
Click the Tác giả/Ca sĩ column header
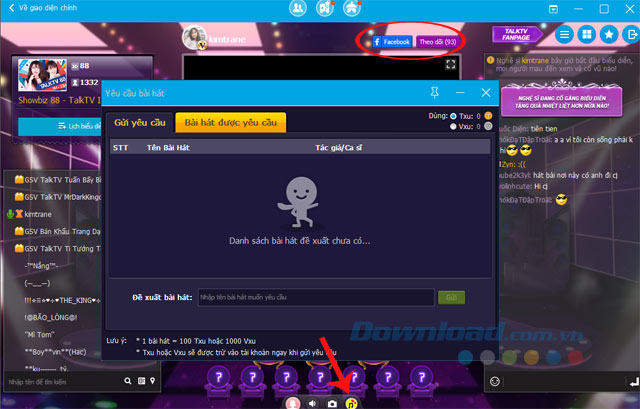pyautogui.click(x=338, y=148)
